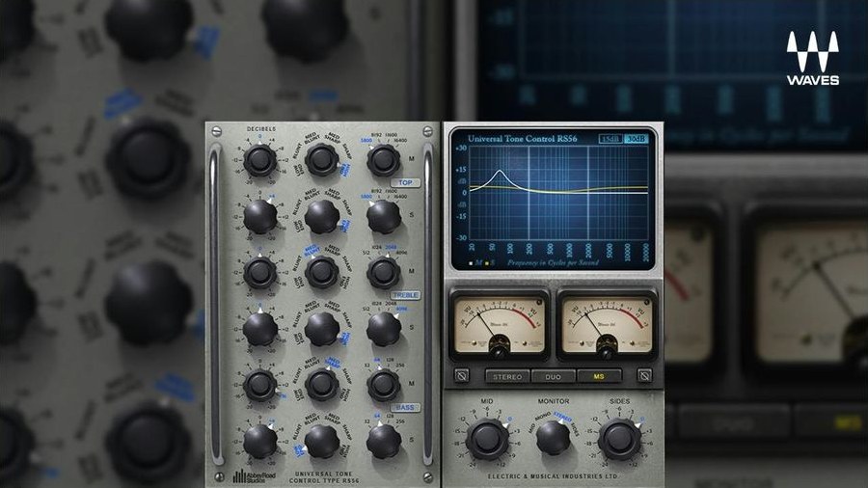Click the EQ curve peak in the graph
Screen dimensions: 868x488
pos(500,171)
